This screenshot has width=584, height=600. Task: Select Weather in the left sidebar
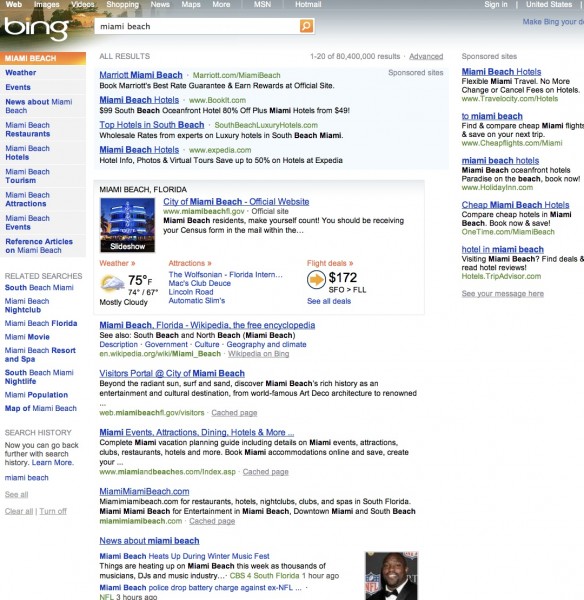coord(21,73)
